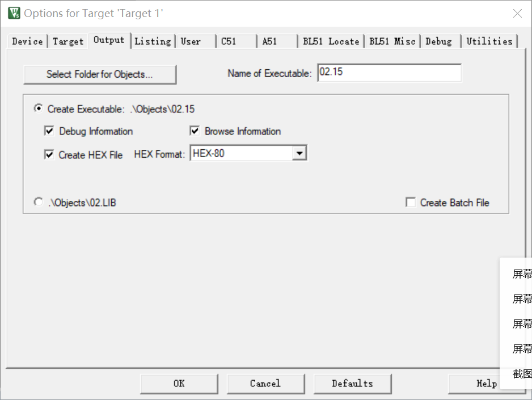532x400 pixels.
Task: Open the BL51 Misc tab
Action: pos(391,41)
